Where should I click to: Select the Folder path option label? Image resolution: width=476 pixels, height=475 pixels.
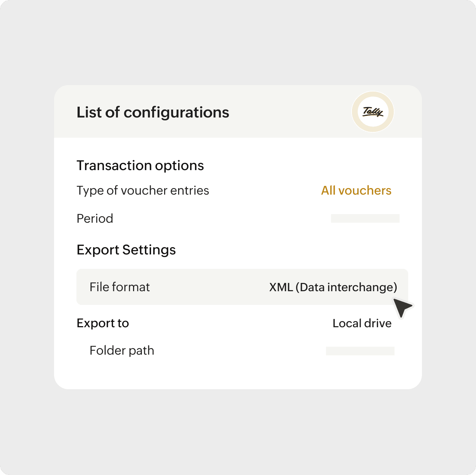coord(122,351)
